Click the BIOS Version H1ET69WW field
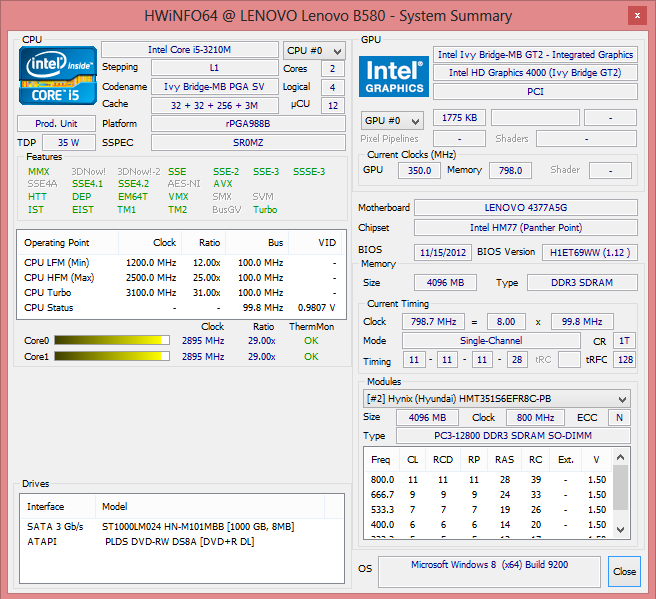The image size is (656, 599). 590,253
